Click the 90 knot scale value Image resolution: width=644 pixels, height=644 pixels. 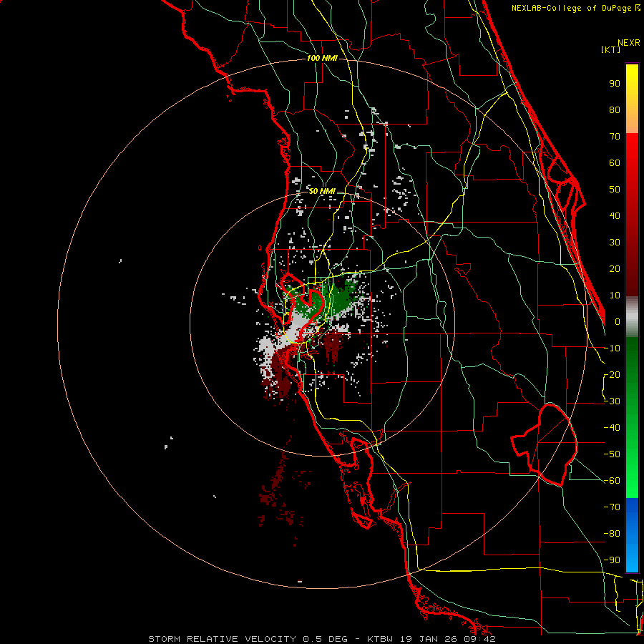click(615, 84)
